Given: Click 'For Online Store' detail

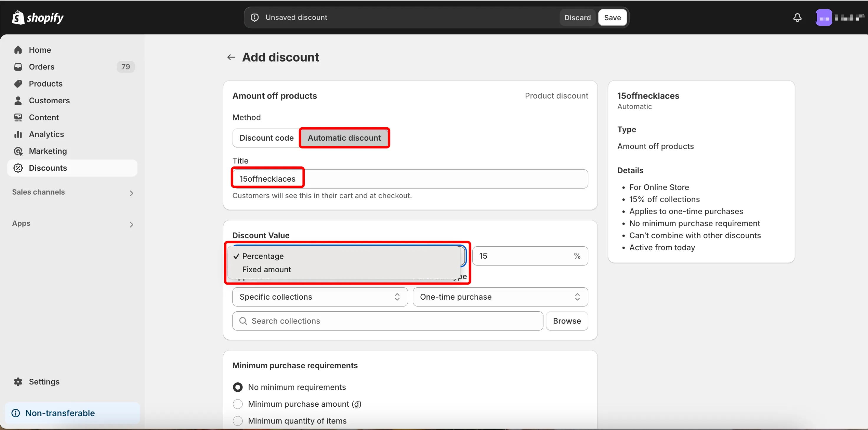Looking at the screenshot, I should tap(659, 187).
